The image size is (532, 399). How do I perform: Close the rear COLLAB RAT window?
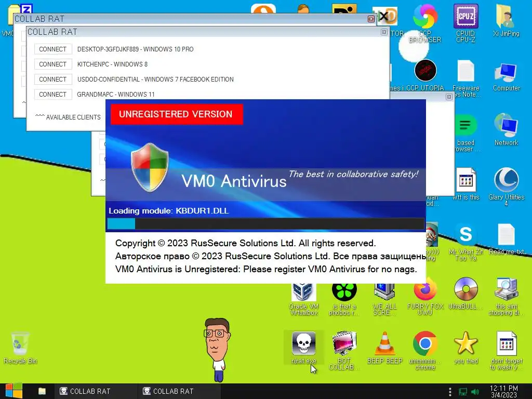coord(371,19)
